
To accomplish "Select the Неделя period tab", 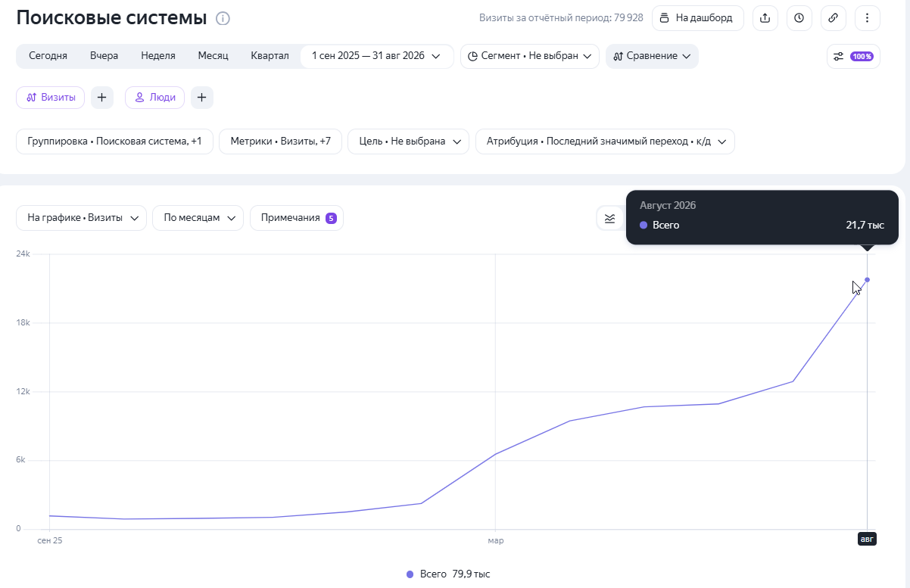I will pyautogui.click(x=158, y=56).
